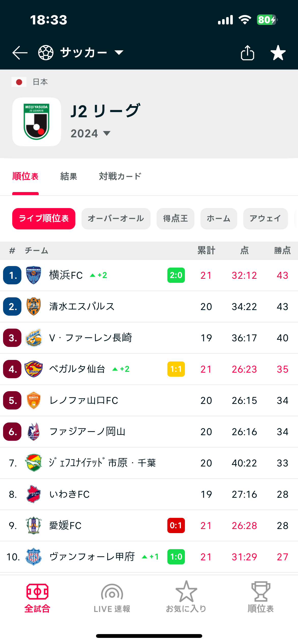Select the 得点王 filter chip
Viewport: 298px width, 644px height.
pyautogui.click(x=175, y=219)
